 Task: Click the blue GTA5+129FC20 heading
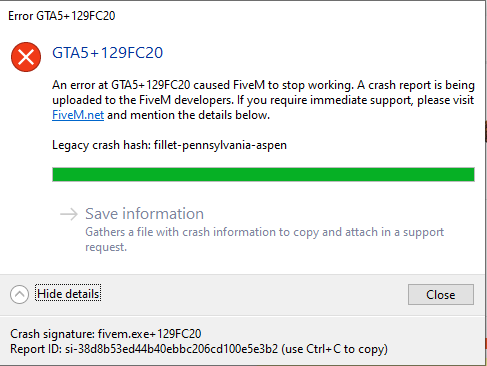107,53
